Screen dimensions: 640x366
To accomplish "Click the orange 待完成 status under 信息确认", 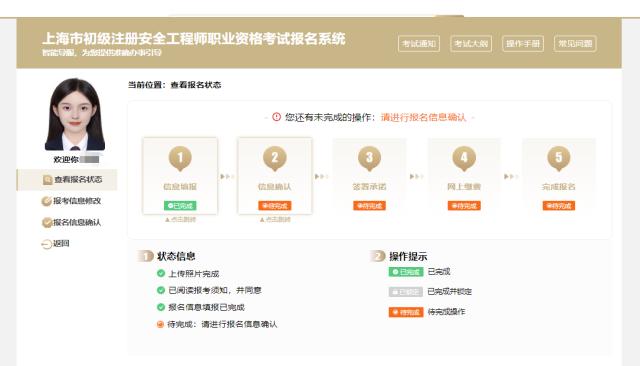I will click(x=275, y=206).
